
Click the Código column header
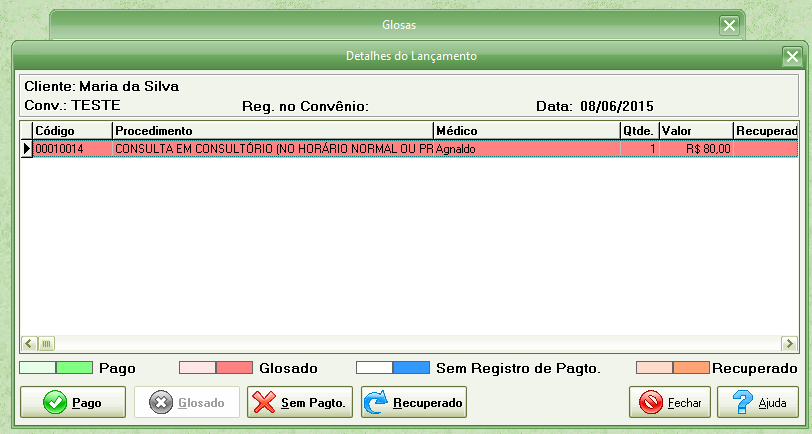(72, 131)
